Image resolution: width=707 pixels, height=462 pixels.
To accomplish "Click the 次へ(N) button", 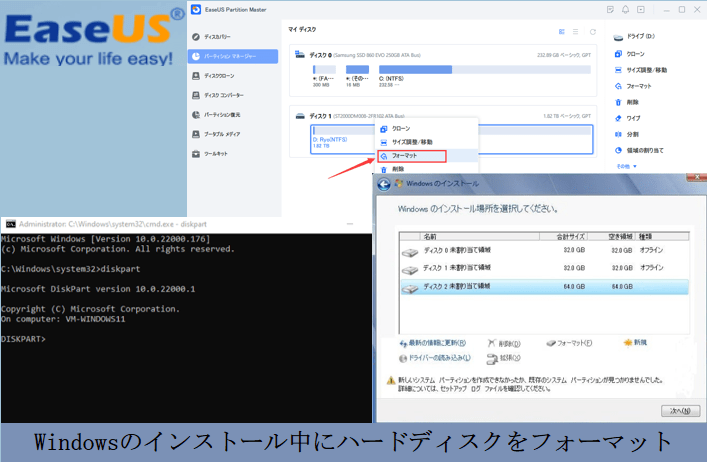I will tap(680, 411).
